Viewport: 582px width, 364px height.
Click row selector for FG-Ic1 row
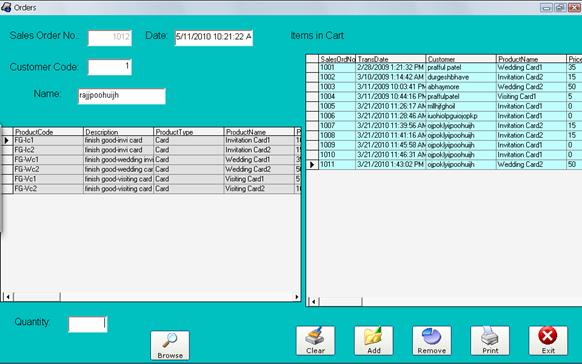(7, 140)
